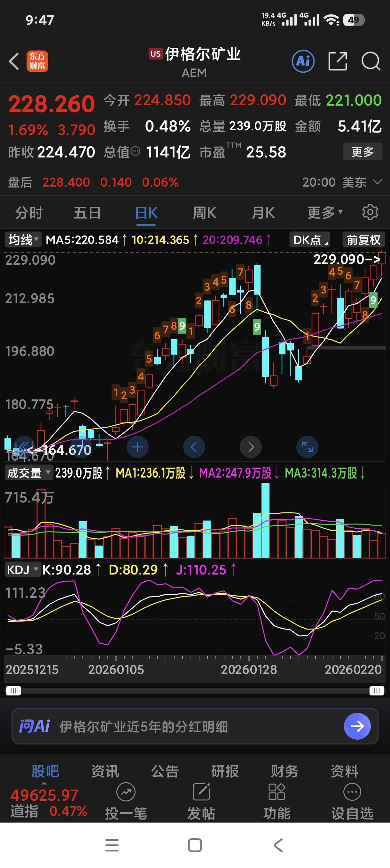Open chart settings gear icon
390x868 pixels.
[x=370, y=212]
